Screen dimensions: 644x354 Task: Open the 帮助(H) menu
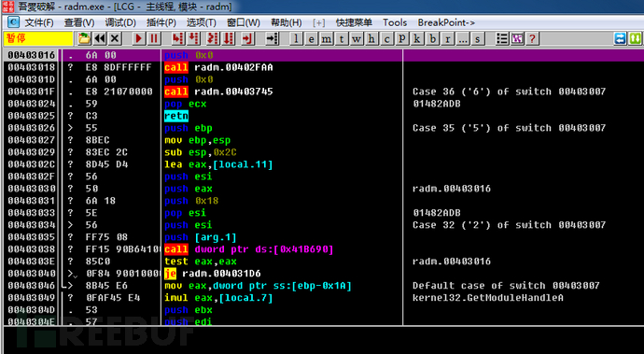coord(286,22)
